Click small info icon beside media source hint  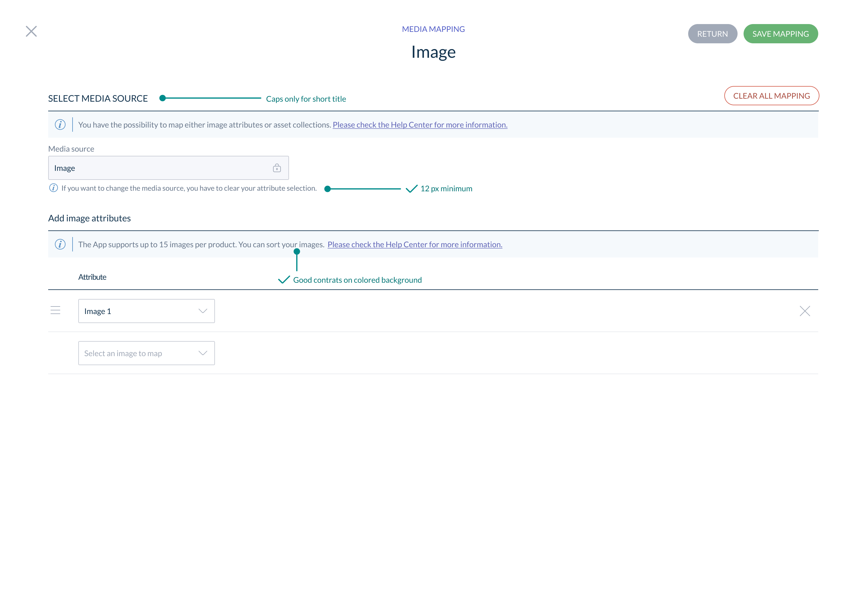pyautogui.click(x=54, y=188)
